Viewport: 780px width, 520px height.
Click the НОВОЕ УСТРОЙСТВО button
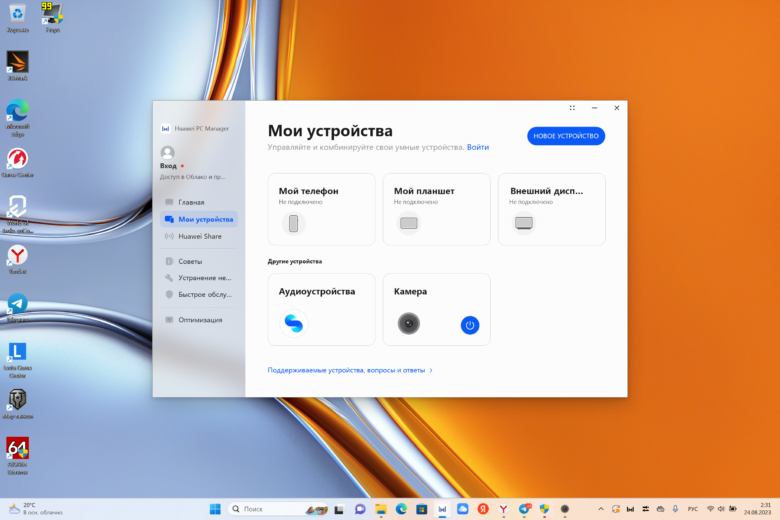pyautogui.click(x=566, y=136)
